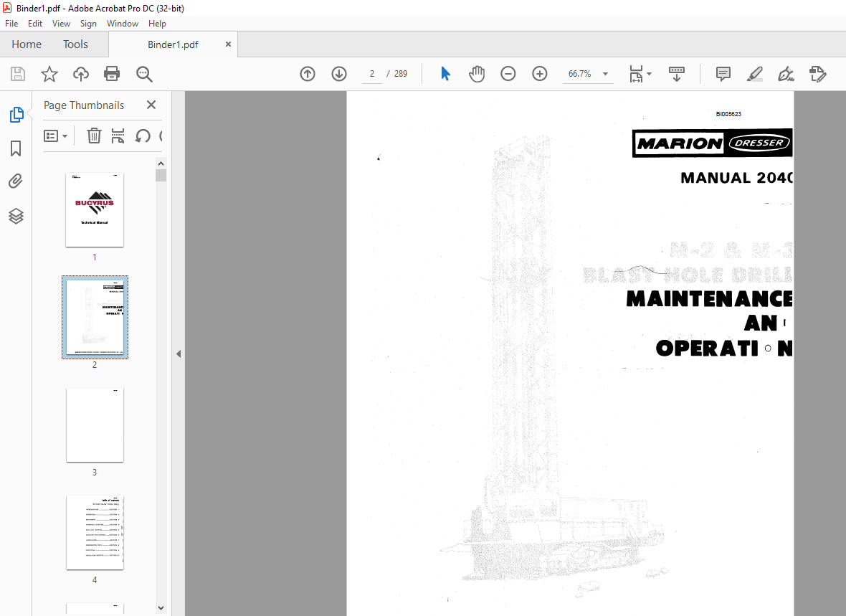Click the read mode scrolling icon
The height and width of the screenshot is (616, 846).
tap(677, 74)
